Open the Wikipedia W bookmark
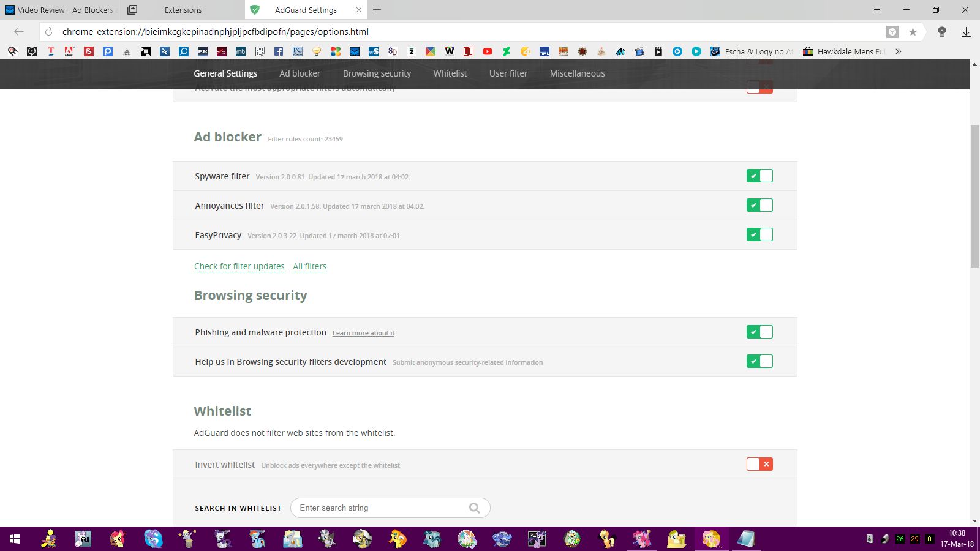The width and height of the screenshot is (980, 551). 450,51
